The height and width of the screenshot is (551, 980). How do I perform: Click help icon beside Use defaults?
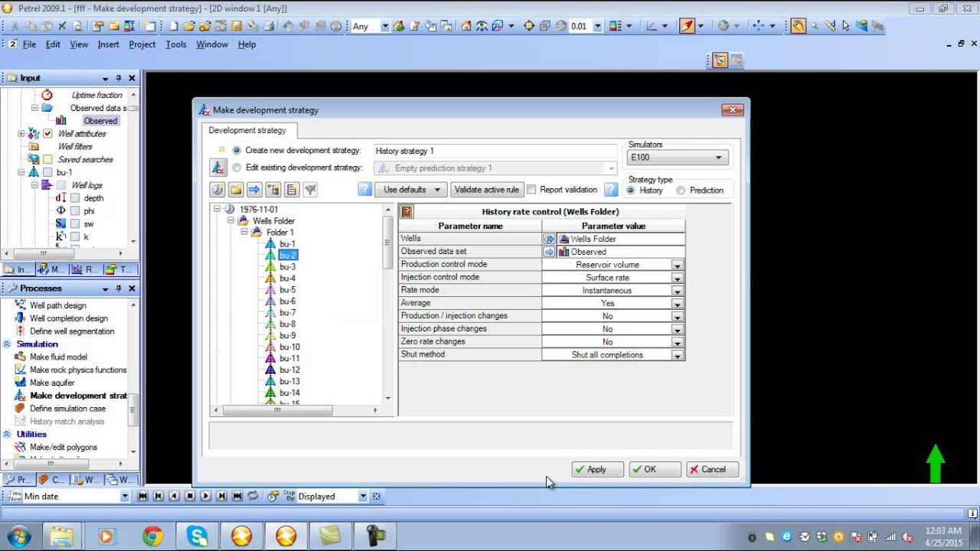click(364, 190)
